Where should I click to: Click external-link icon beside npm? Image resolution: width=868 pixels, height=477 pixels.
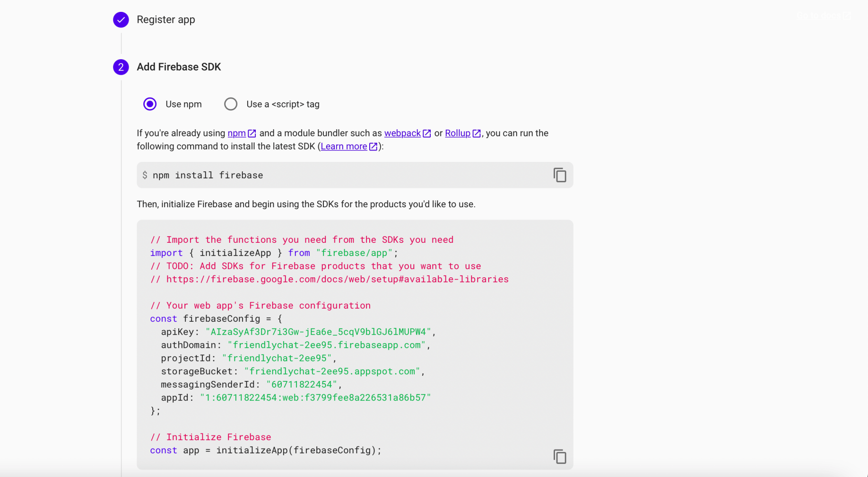coord(252,133)
